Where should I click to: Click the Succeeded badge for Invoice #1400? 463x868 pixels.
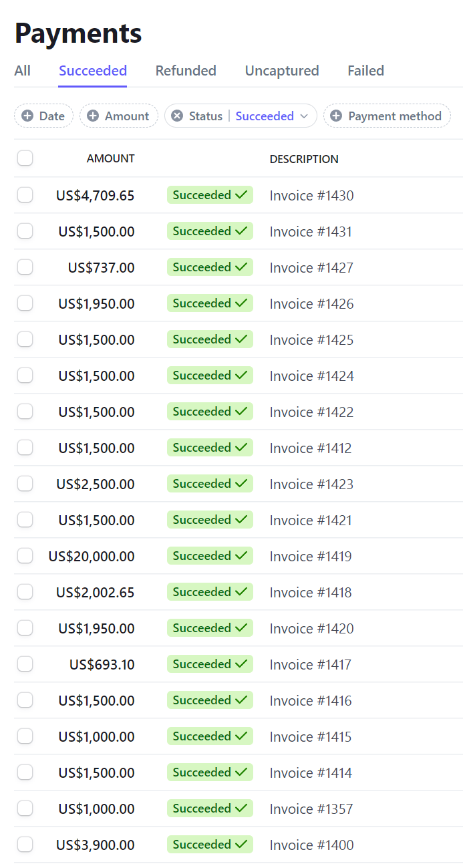(210, 845)
